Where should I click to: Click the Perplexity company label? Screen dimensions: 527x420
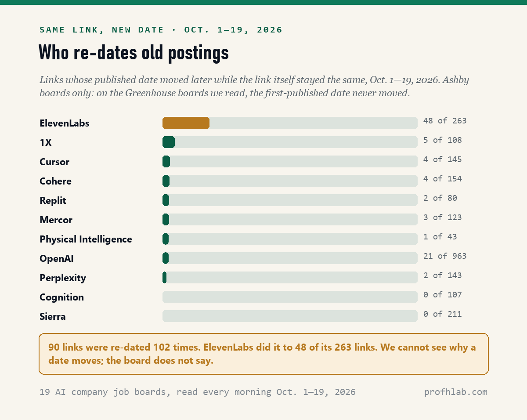63,278
